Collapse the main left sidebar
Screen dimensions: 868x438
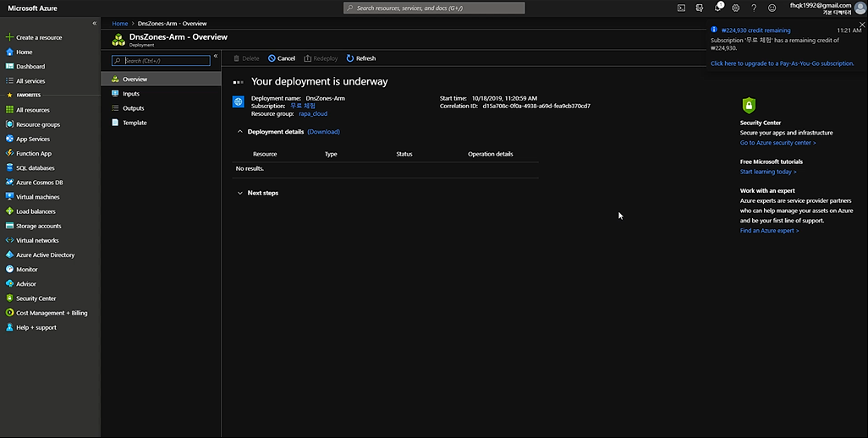tap(94, 23)
